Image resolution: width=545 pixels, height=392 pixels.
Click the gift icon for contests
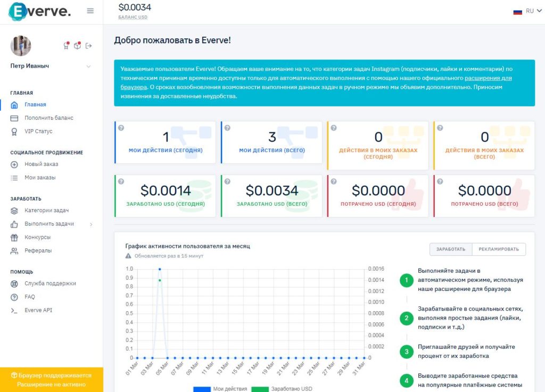pos(14,238)
